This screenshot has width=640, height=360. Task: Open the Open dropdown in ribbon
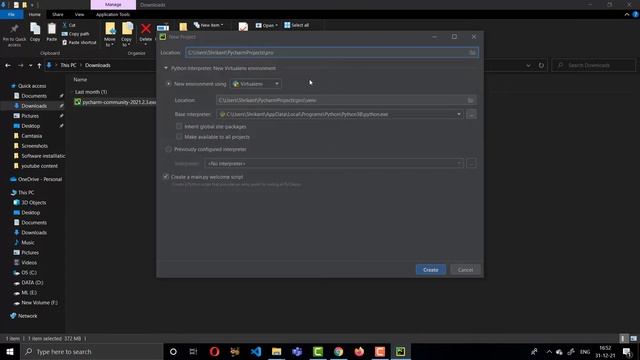pos(267,25)
